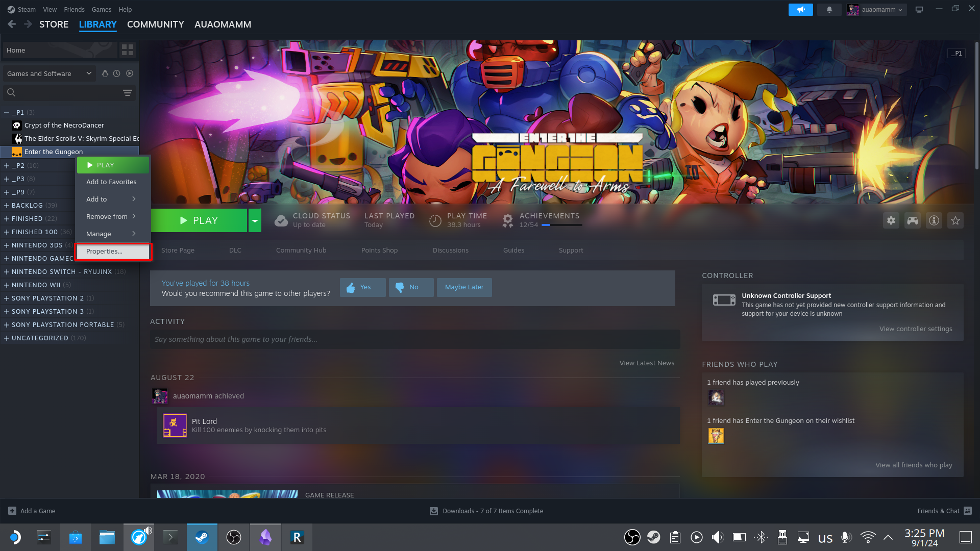Open the Community Hub tab
Viewport: 980px width, 551px height.
[301, 250]
